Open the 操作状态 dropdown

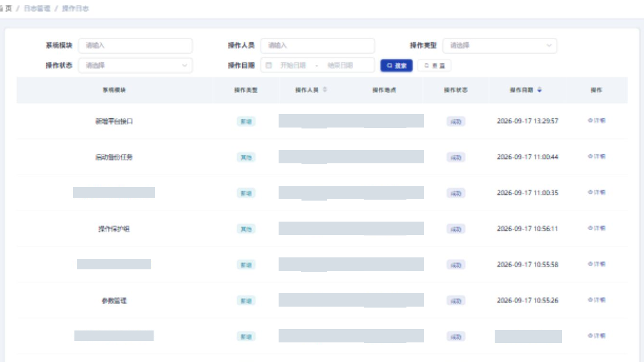[135, 65]
